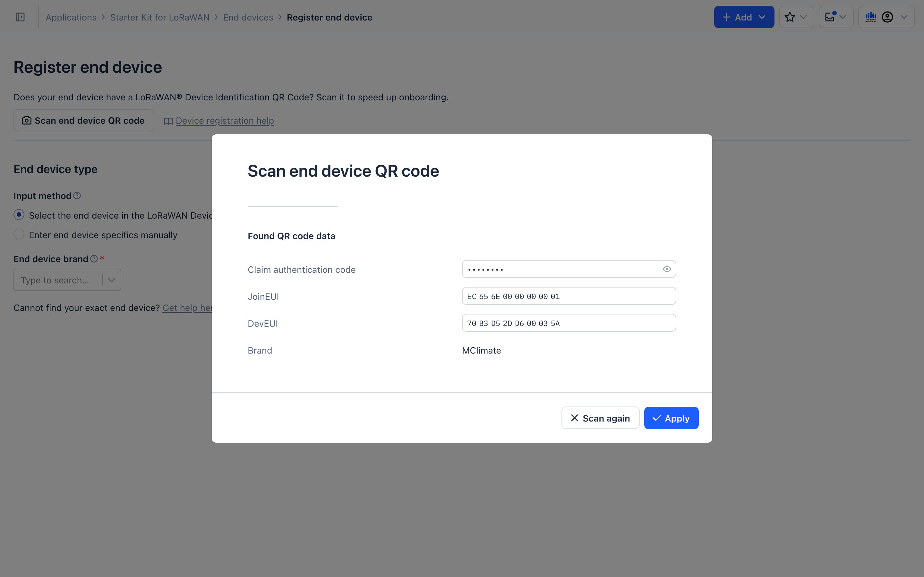
Task: Navigate to End devices breadcrumb
Action: click(x=248, y=18)
